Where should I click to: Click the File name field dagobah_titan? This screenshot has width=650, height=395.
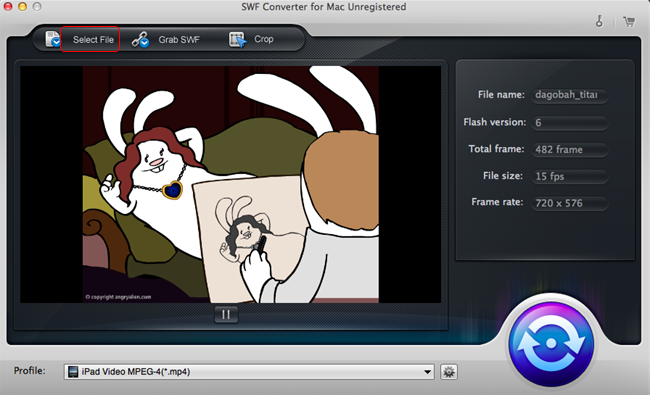click(570, 95)
